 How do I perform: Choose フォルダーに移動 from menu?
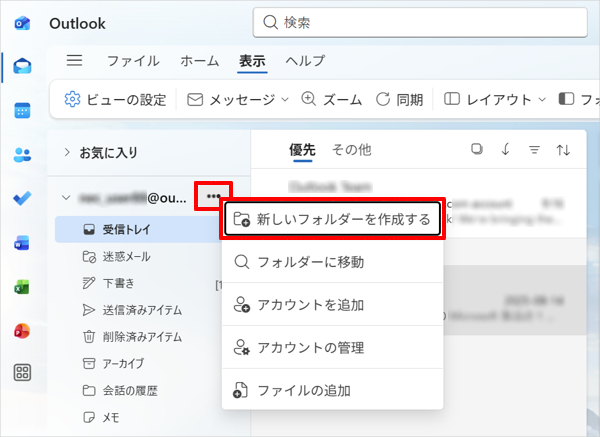(333, 262)
